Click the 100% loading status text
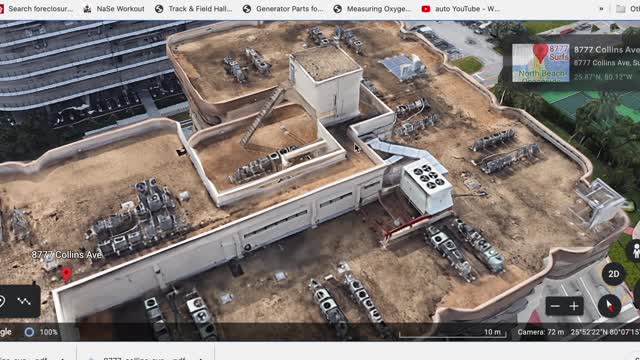This screenshot has width=640, height=360. [49, 332]
